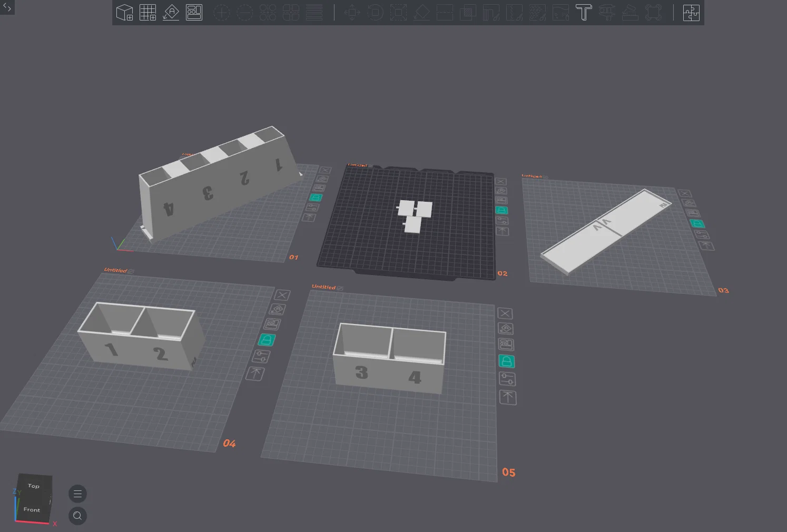Toggle the lock on plate 04
Viewport: 787px width, 532px height.
[x=267, y=340]
